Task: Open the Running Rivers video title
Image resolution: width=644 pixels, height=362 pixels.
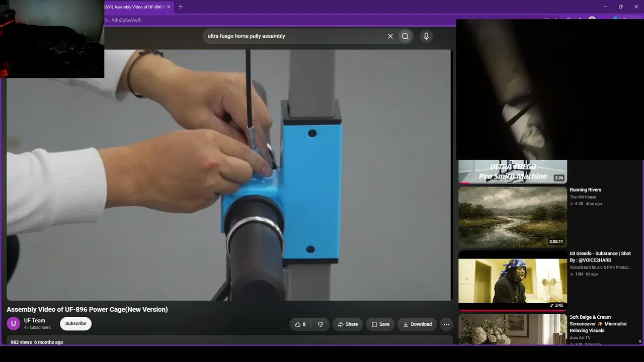Action: (x=585, y=190)
